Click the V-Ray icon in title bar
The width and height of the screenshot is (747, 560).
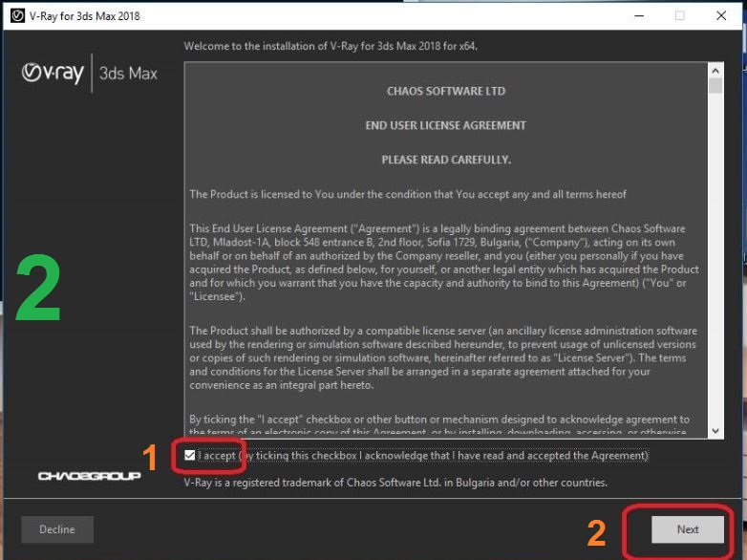coord(17,15)
